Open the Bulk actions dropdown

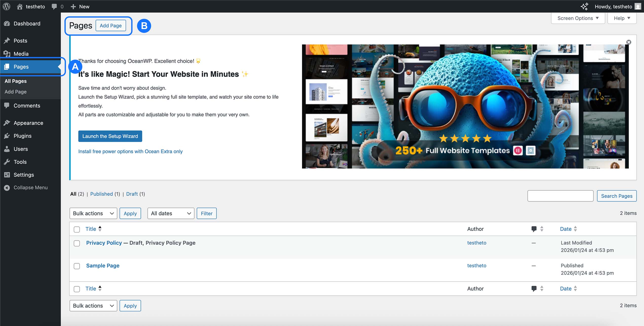[93, 213]
